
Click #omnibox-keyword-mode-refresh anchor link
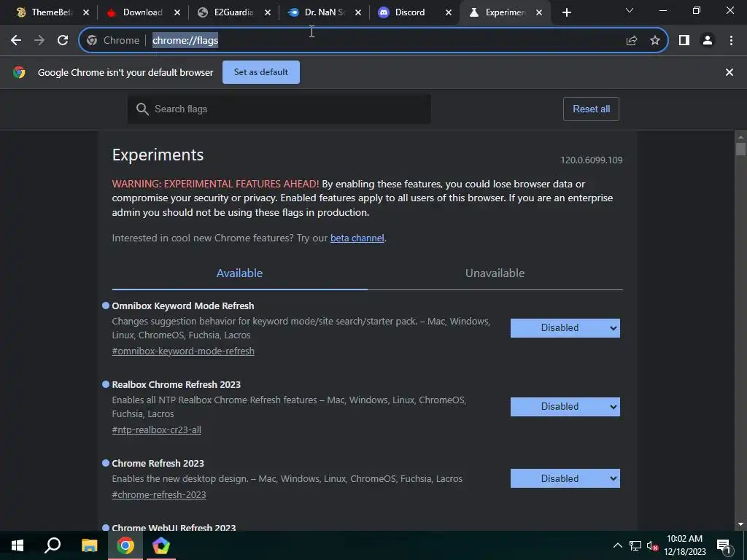point(183,351)
